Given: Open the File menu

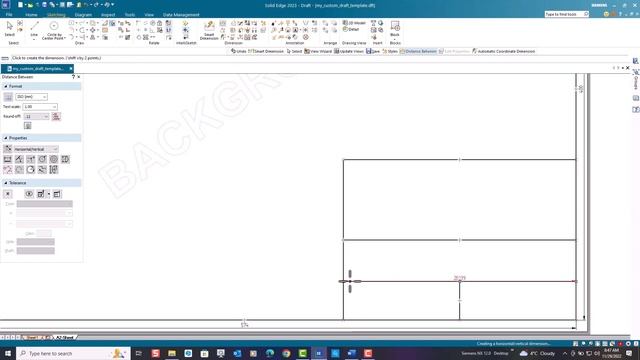Looking at the screenshot, I should [9, 15].
